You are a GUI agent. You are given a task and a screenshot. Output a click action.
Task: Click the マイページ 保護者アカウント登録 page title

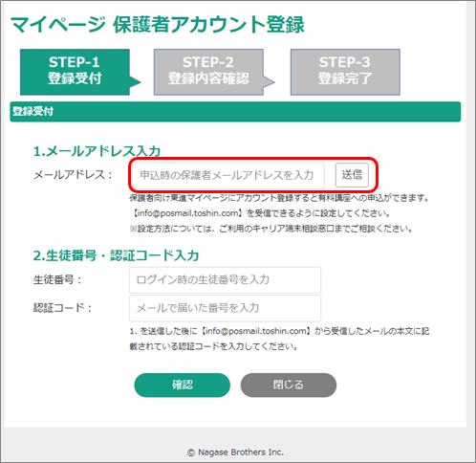(158, 25)
